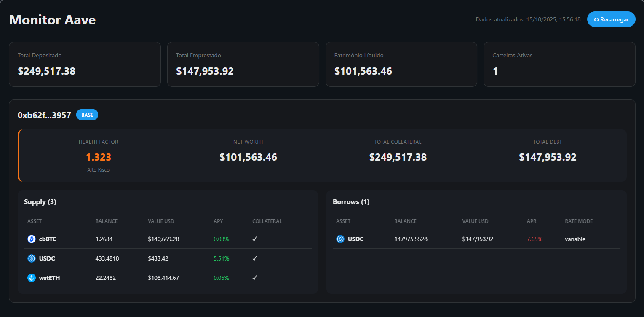Select the Patrimônio Líquido summary card
Image resolution: width=644 pixels, height=317 pixels.
coord(401,64)
